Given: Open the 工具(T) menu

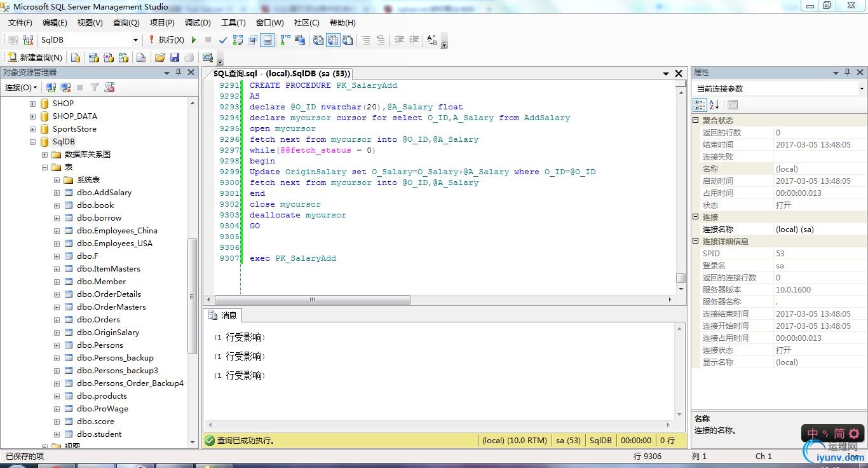Looking at the screenshot, I should coord(233,23).
